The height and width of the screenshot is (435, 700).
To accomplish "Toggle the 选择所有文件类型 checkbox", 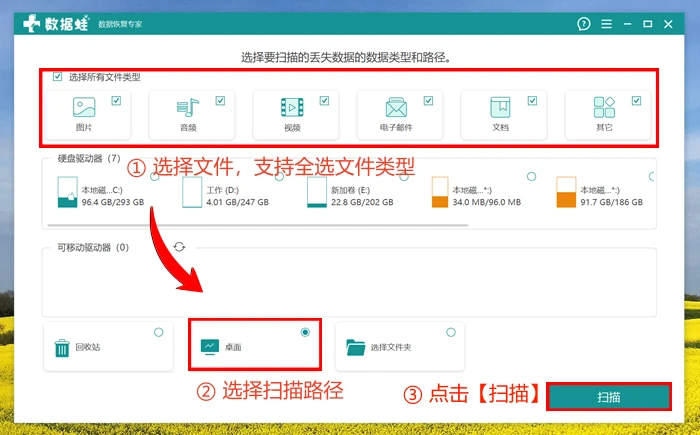I will [58, 77].
